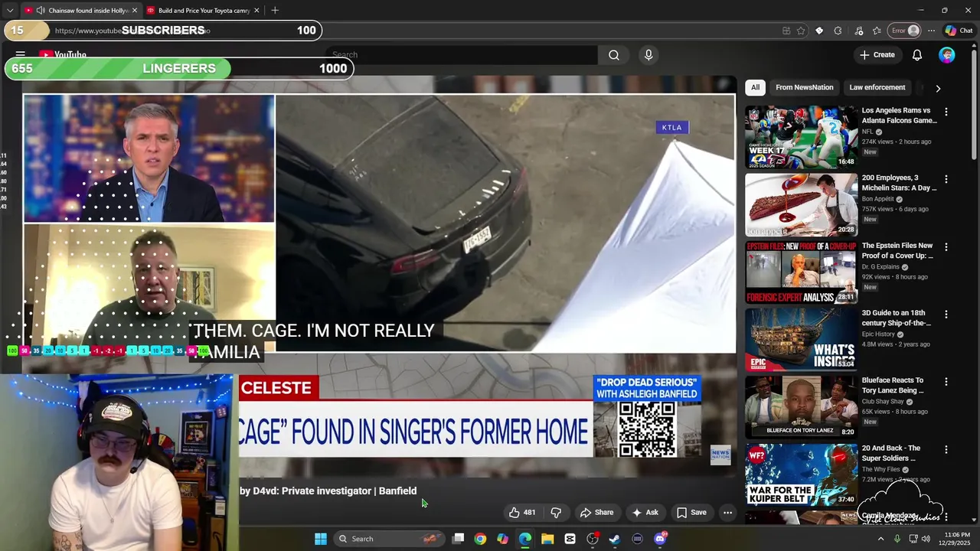The height and width of the screenshot is (551, 980).
Task: Open options menu for 3D Guide ship video
Action: 946,315
